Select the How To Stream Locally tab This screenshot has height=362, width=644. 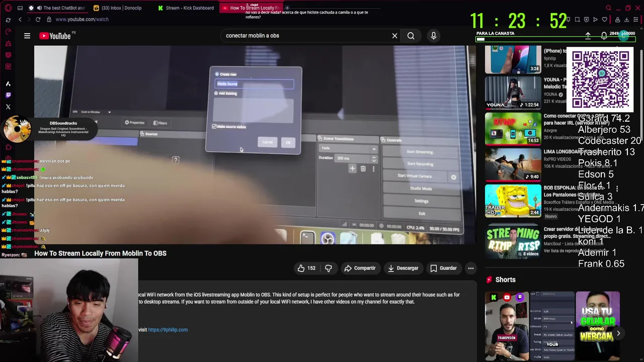(251, 8)
